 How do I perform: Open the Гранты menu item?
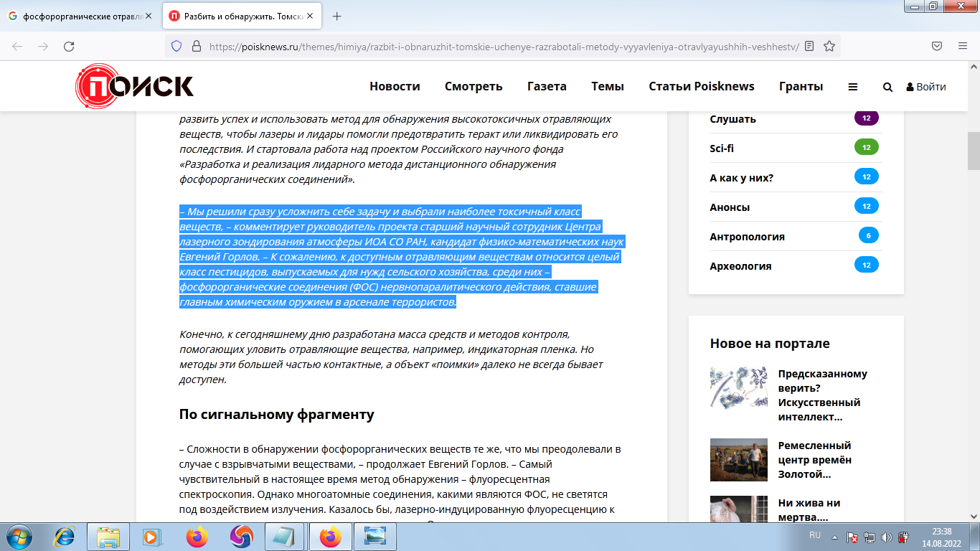coord(801,86)
